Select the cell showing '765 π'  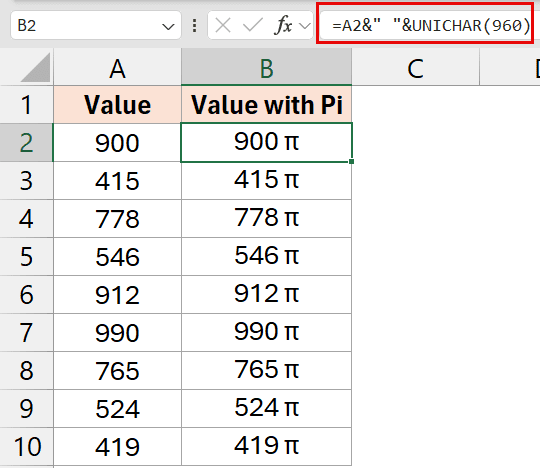coord(267,371)
